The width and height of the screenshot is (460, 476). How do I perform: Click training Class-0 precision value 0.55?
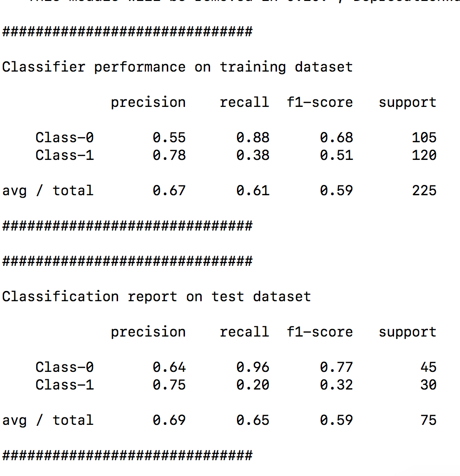[x=169, y=138]
